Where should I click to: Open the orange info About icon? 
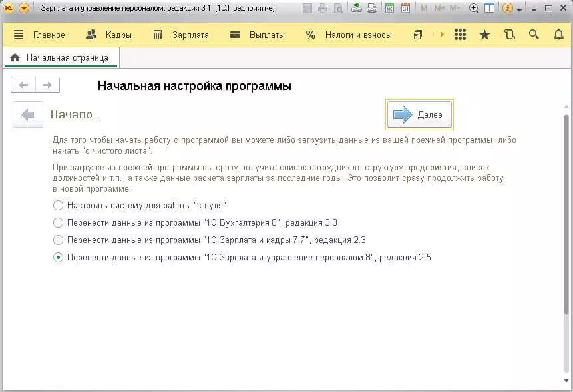click(508, 8)
